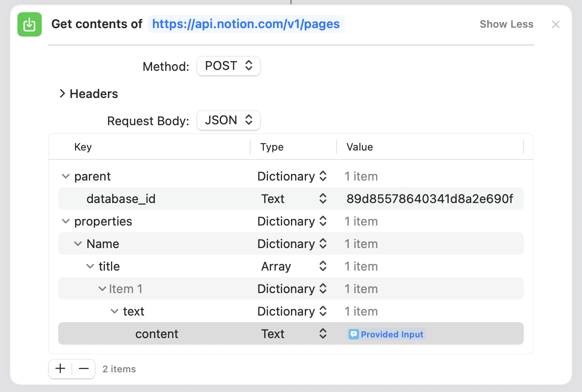
Task: Click the Get contents of title text
Action: (x=97, y=24)
